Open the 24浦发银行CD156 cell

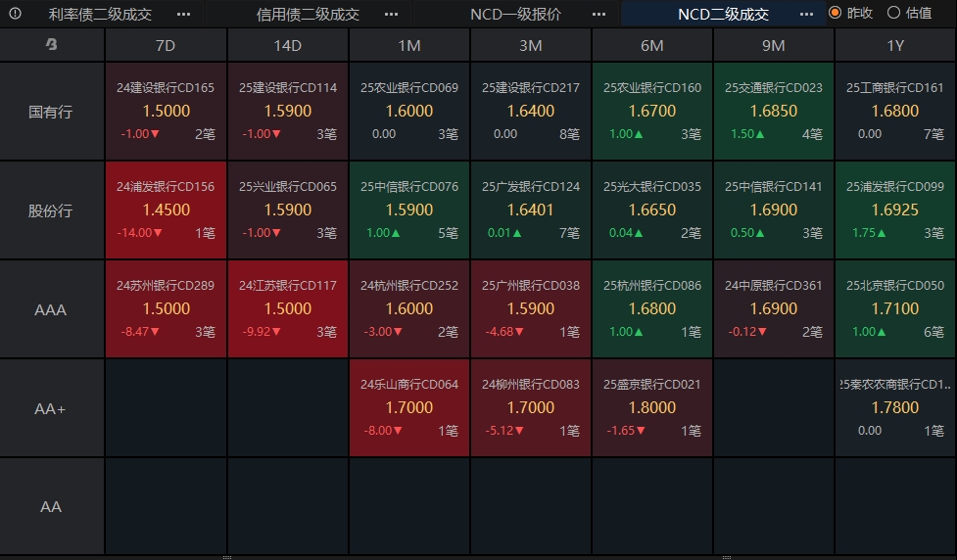tap(166, 210)
